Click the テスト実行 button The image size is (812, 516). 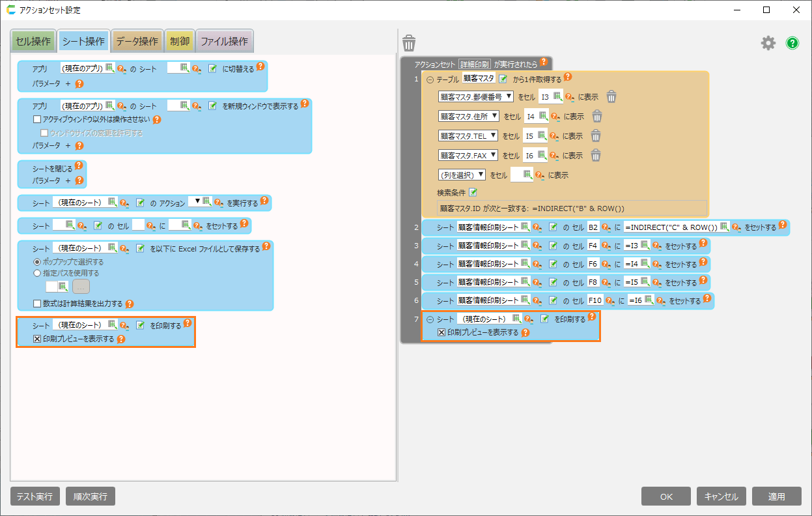click(x=35, y=496)
